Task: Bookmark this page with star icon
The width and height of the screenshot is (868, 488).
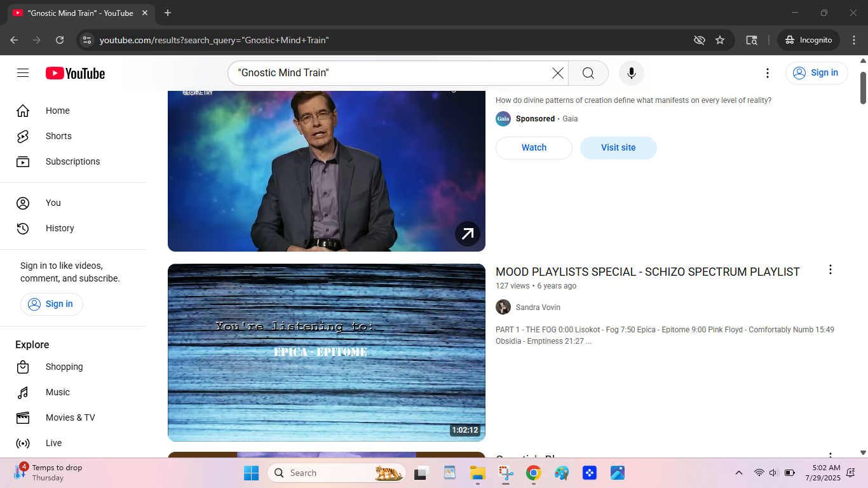Action: point(720,40)
